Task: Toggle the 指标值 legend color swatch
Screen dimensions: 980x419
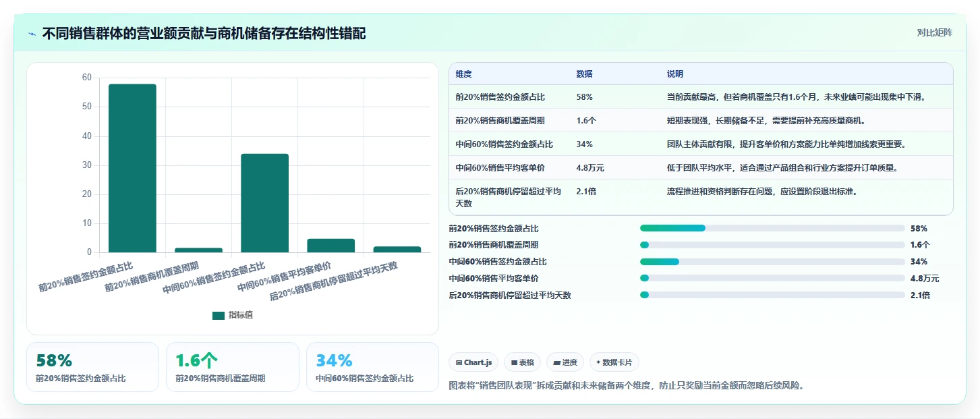Action: click(x=218, y=315)
